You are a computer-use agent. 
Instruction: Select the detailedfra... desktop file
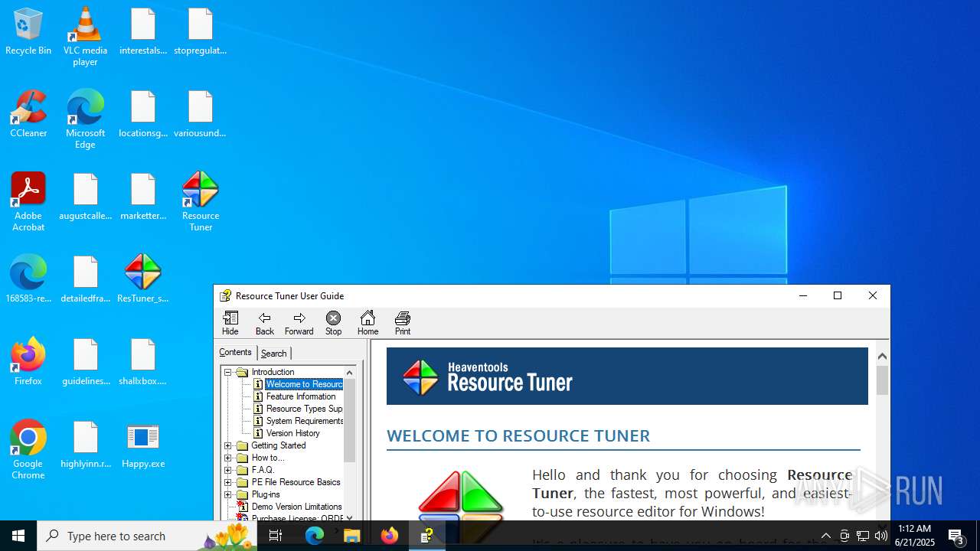(x=86, y=279)
